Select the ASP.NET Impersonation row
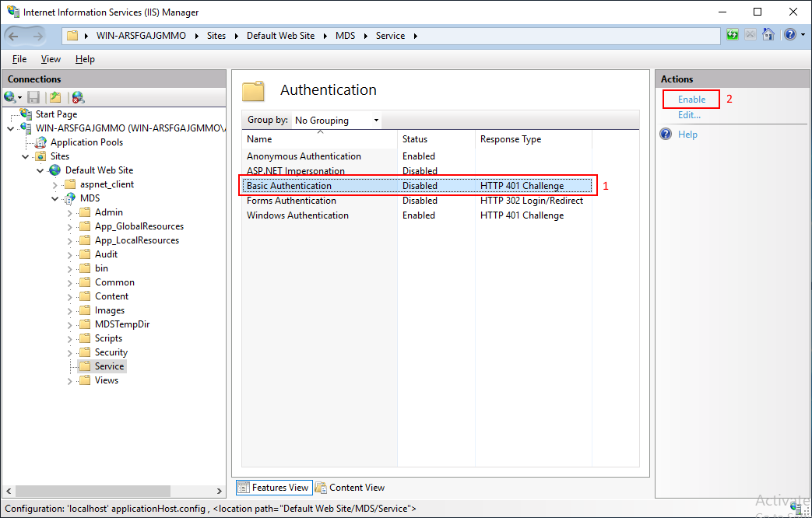The image size is (812, 518). click(417, 171)
